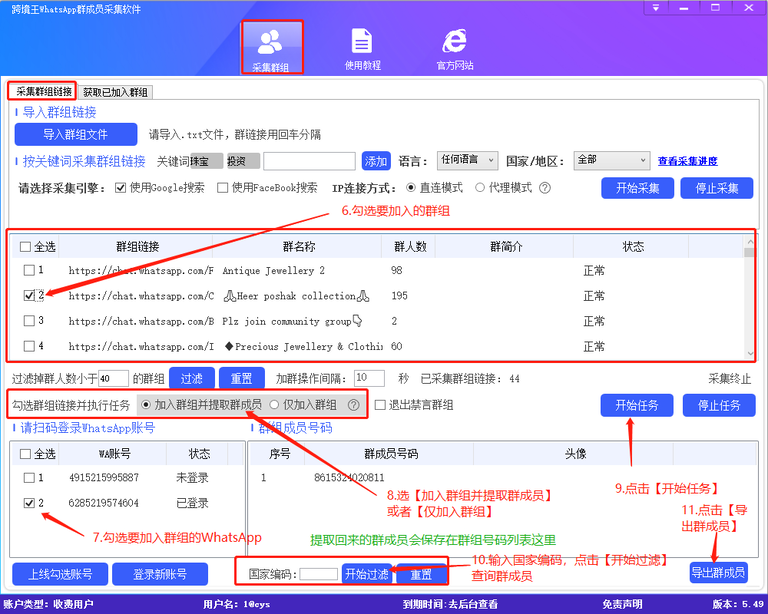Check group row 4 Precious Jewellery
768x614 pixels.
pyautogui.click(x=29, y=347)
